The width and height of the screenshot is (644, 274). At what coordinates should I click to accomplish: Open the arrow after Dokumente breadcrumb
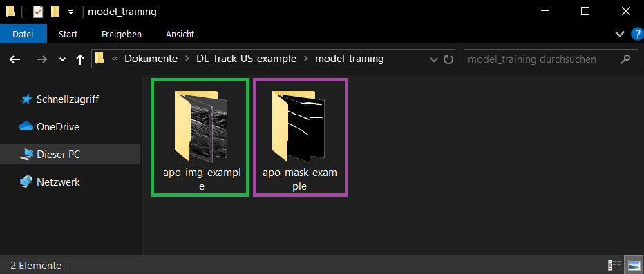[x=187, y=59]
